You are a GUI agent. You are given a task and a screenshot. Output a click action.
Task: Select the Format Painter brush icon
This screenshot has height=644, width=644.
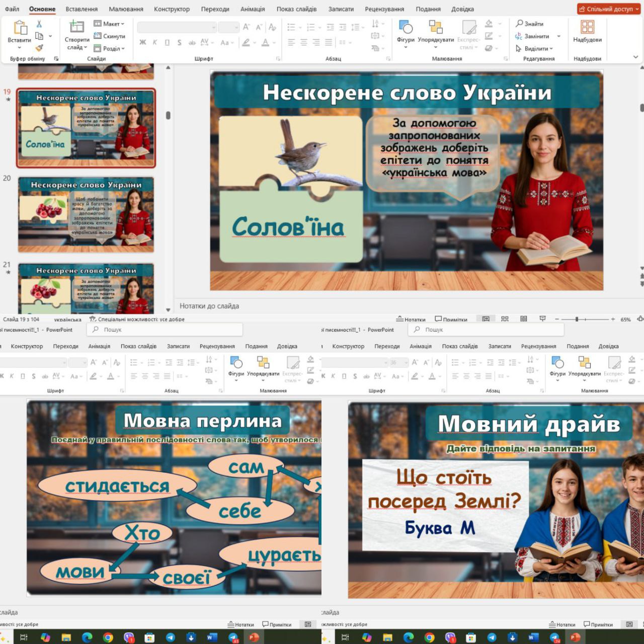(x=39, y=48)
